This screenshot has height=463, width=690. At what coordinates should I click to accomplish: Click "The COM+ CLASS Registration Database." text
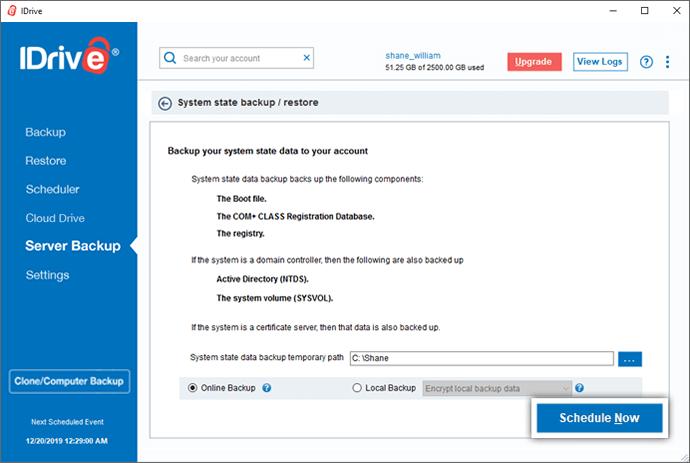click(x=295, y=217)
